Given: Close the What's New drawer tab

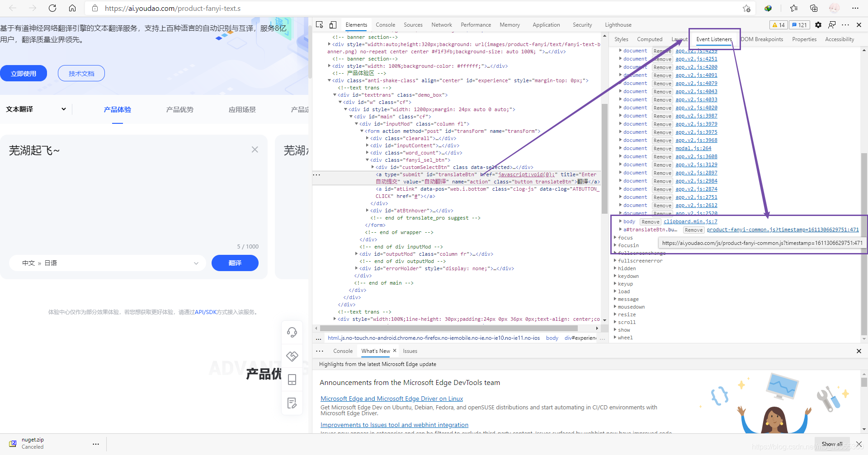Looking at the screenshot, I should point(395,351).
